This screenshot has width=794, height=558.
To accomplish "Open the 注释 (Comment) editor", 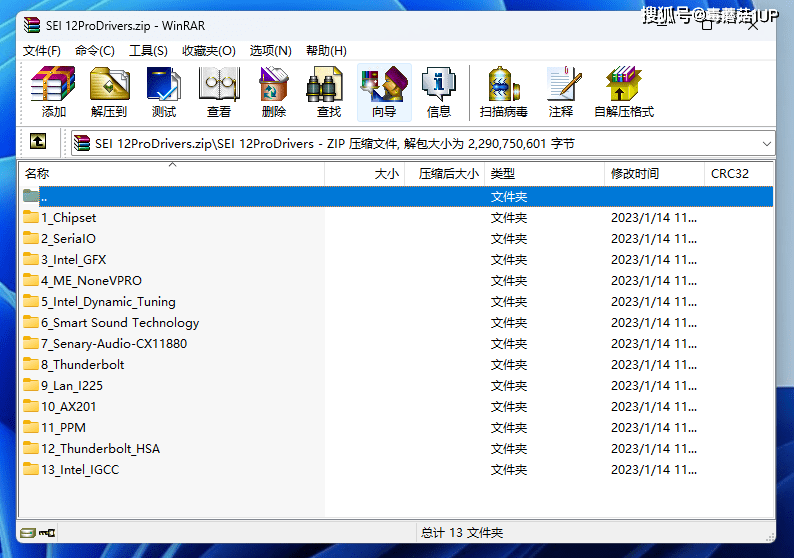I will click(562, 92).
